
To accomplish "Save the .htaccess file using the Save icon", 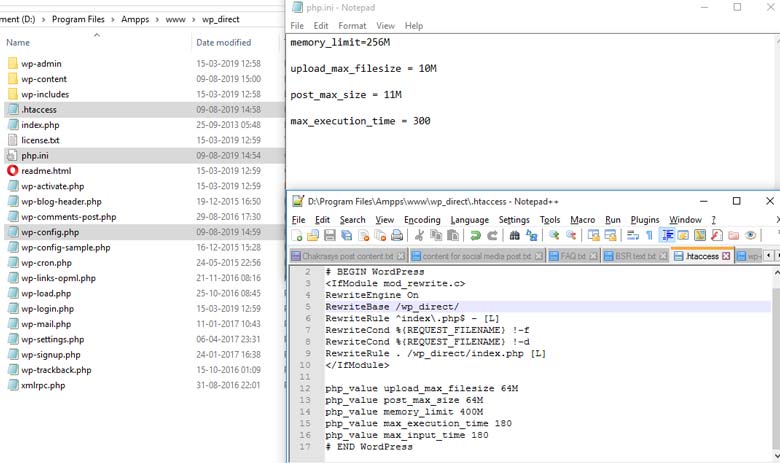I will coord(330,235).
